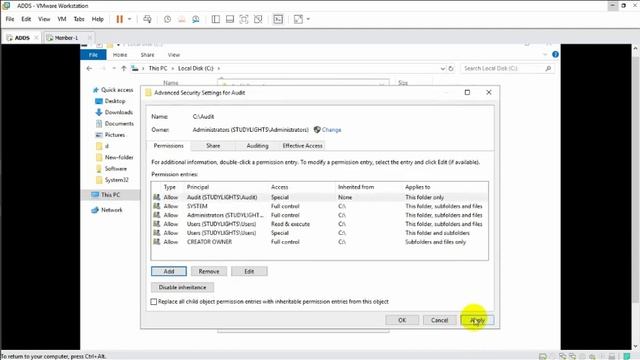
Task: Click Send Ctrl+Alt+Del toolbar icon
Action: [147, 19]
